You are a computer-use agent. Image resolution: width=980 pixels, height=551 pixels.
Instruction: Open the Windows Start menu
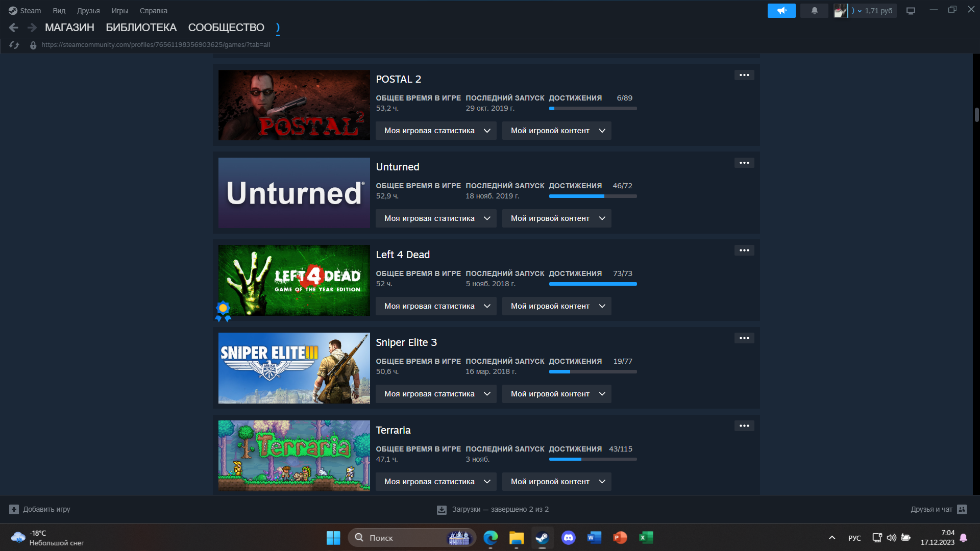[333, 538]
